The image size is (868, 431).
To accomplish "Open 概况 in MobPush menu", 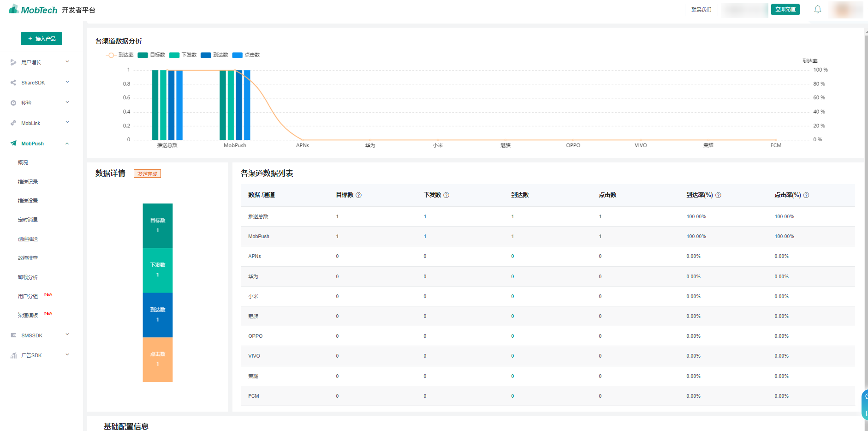I will point(23,162).
